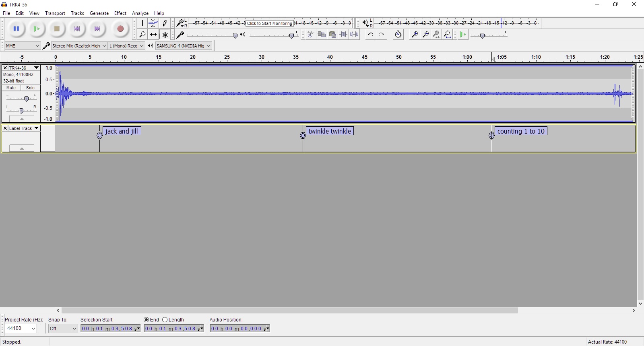Open the MME audio host dropdown
Viewport: 644px width, 346px height.
point(23,46)
